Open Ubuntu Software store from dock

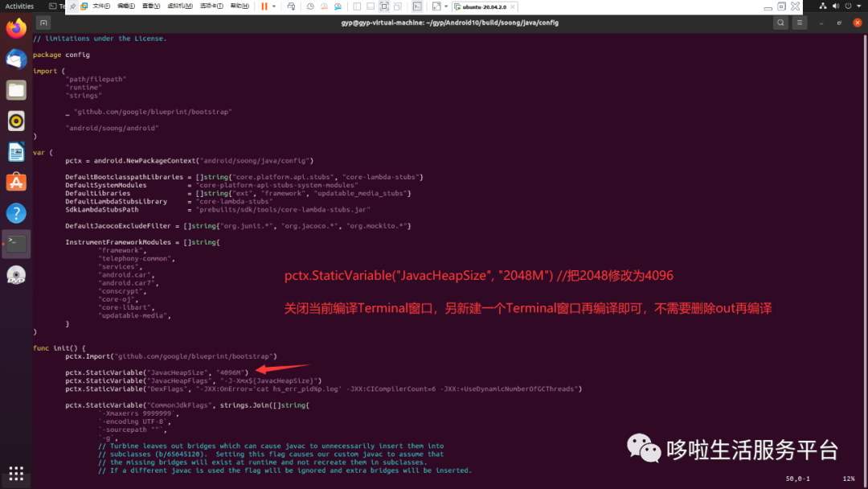pyautogui.click(x=16, y=183)
